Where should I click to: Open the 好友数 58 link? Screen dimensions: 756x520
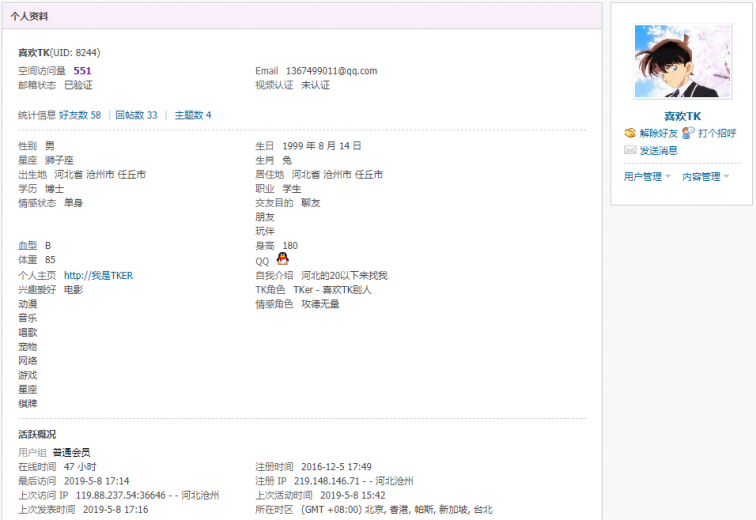[80, 115]
